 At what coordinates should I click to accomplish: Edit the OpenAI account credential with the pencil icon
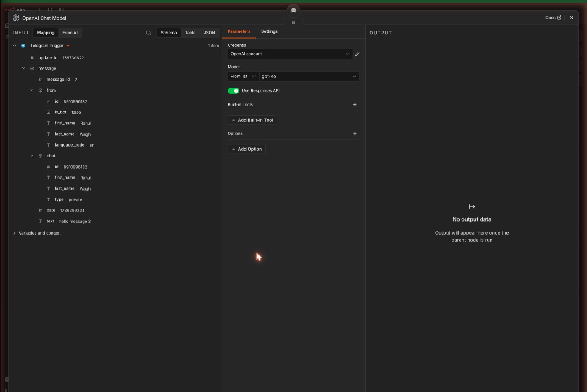click(x=357, y=54)
